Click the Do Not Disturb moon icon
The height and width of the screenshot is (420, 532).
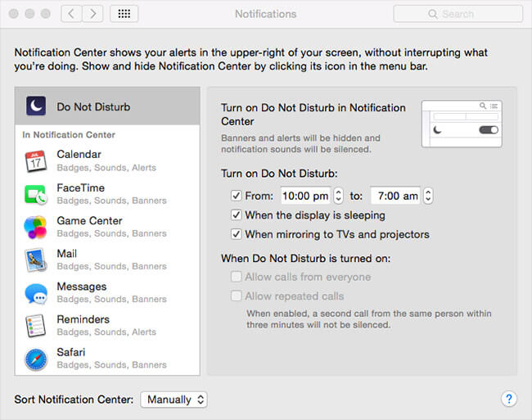pos(36,106)
